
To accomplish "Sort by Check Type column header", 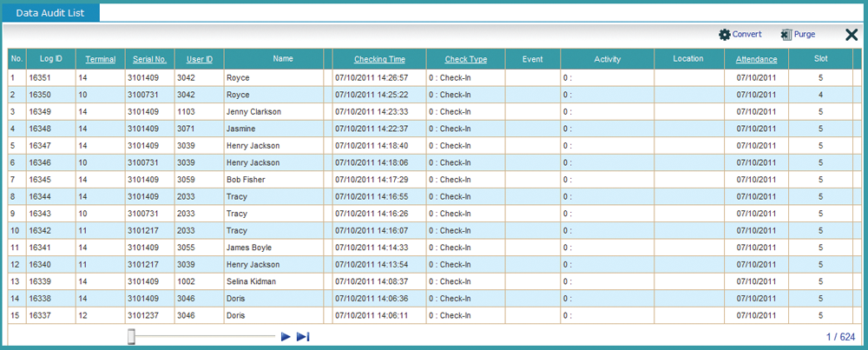I will tap(465, 59).
